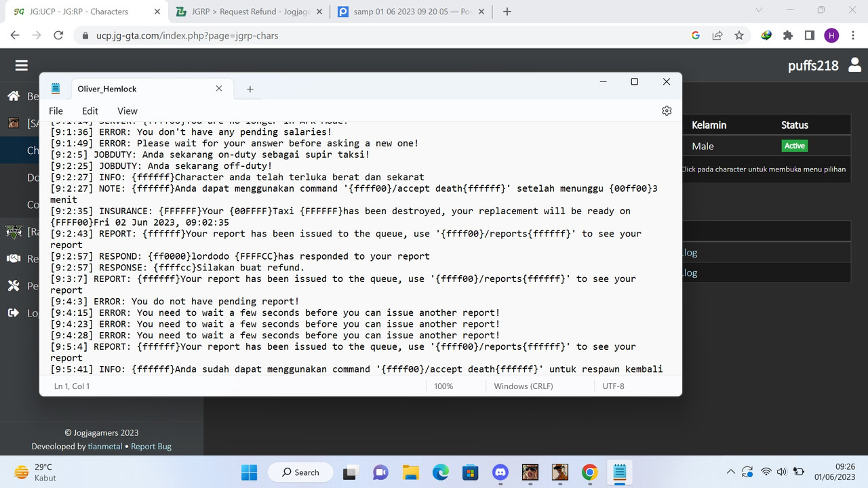
Task: Click the Wi-Fi network tray icon
Action: click(766, 472)
